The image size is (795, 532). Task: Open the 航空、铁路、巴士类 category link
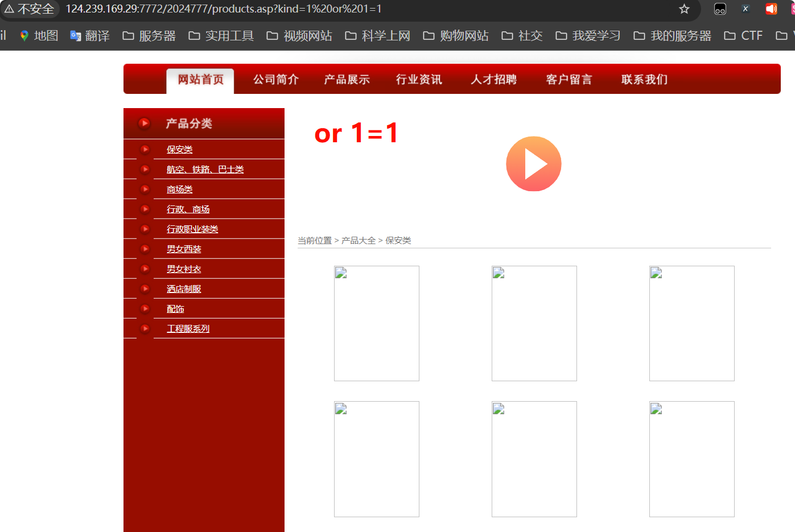click(x=205, y=170)
